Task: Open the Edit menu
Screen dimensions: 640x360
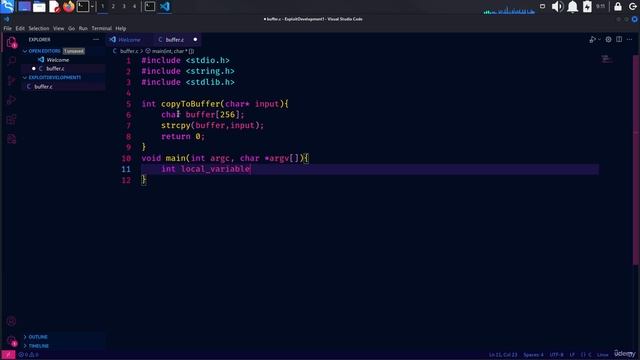Action: [x=20, y=29]
